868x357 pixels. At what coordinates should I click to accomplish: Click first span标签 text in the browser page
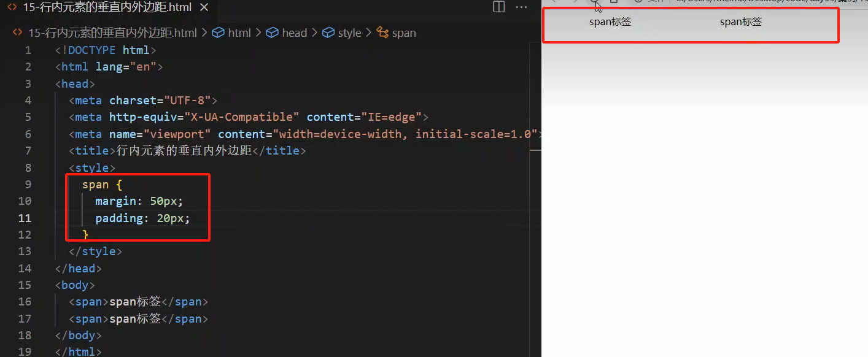[x=610, y=22]
